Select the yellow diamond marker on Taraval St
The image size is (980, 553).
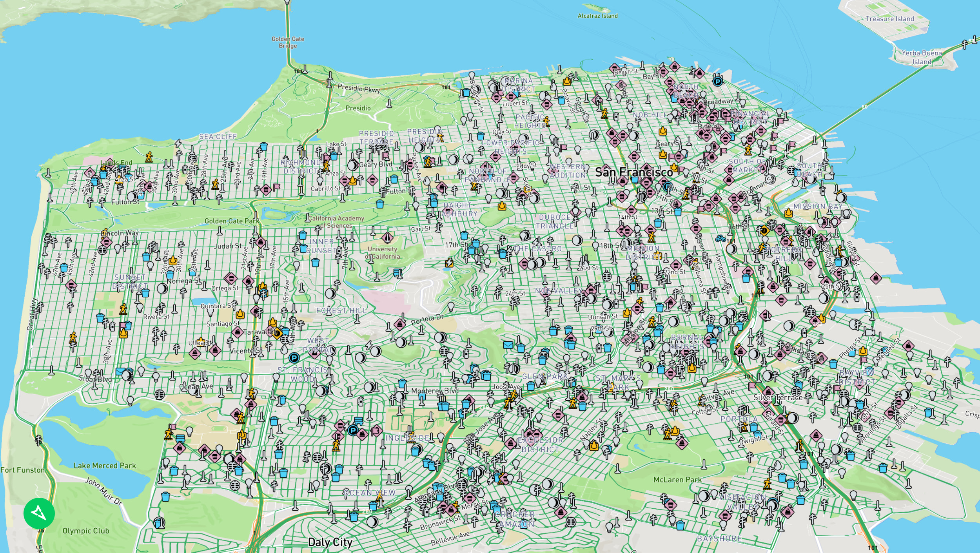277,334
